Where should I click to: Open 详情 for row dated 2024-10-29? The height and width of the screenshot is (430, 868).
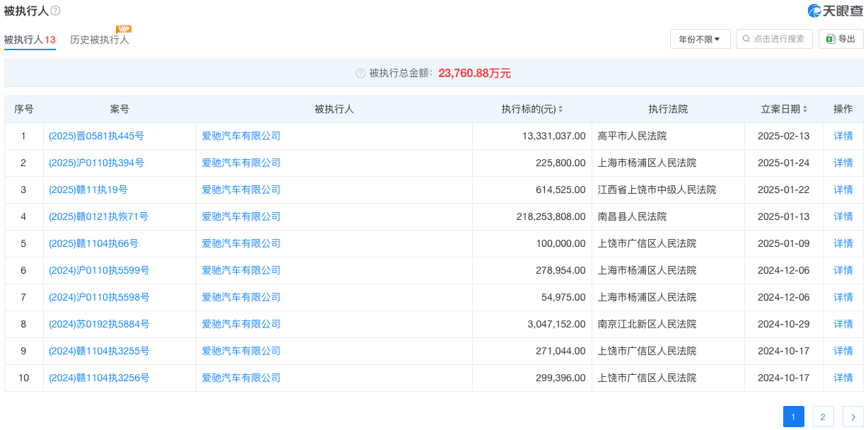(x=843, y=324)
